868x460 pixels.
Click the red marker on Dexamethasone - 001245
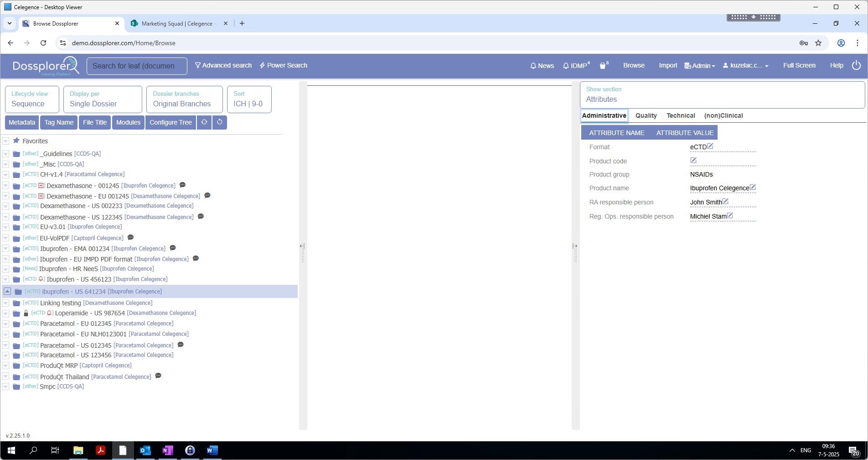(41, 185)
